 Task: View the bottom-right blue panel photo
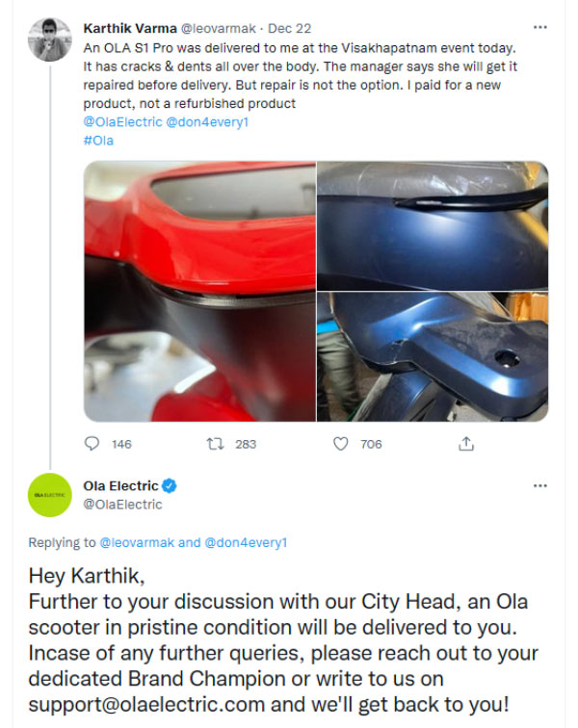click(433, 357)
